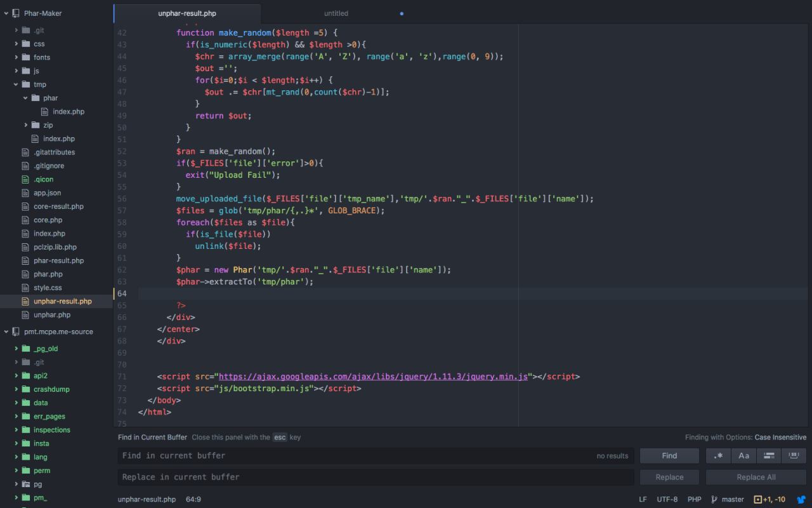This screenshot has width=812, height=508.
Task: Focus the Replace in current buffer field
Action: (376, 478)
